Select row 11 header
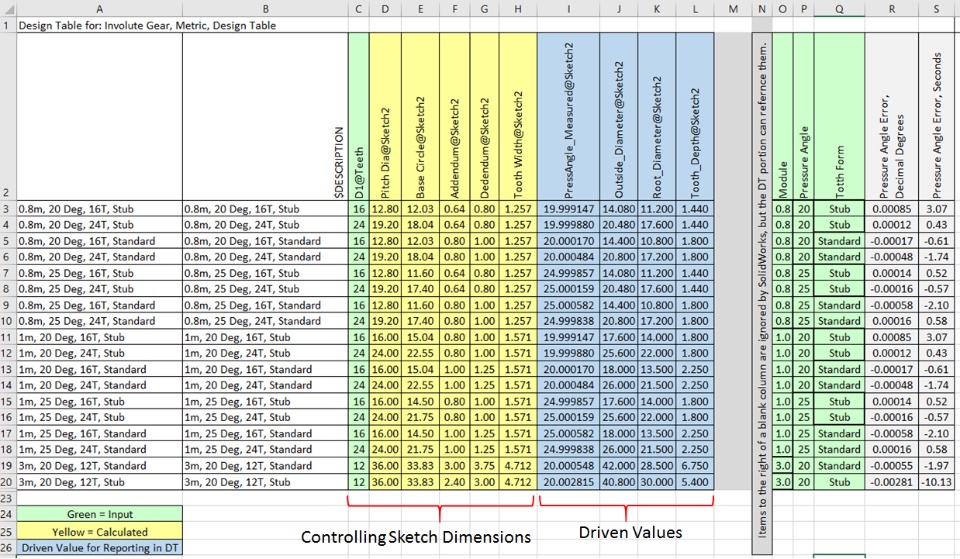 click(x=7, y=337)
